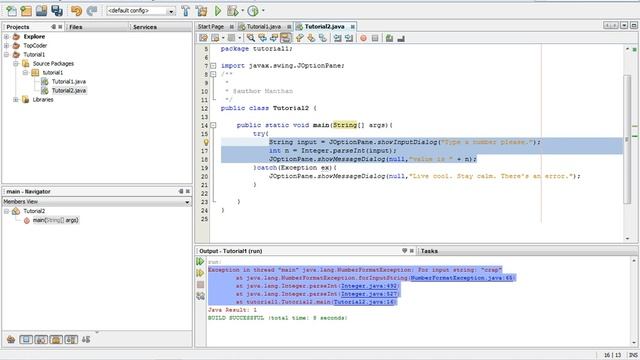640x360 pixels.
Task: Click the Profile Project clock icon
Action: [253, 11]
